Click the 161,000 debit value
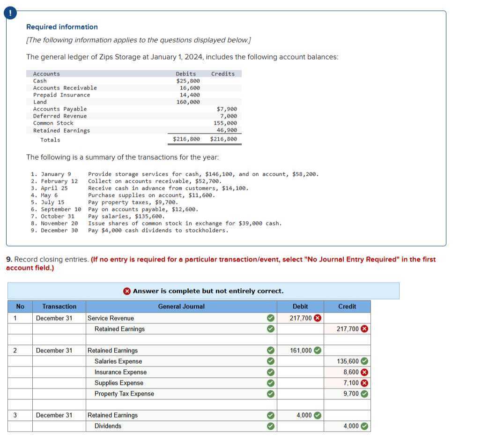The image size is (504, 441). [x=301, y=350]
